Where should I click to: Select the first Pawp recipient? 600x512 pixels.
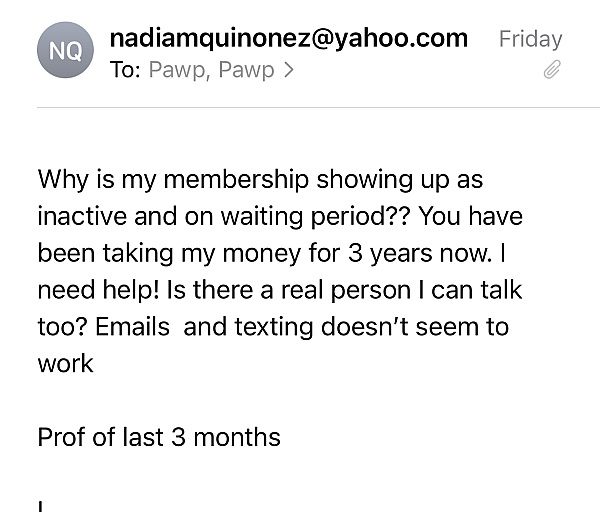[x=179, y=70]
